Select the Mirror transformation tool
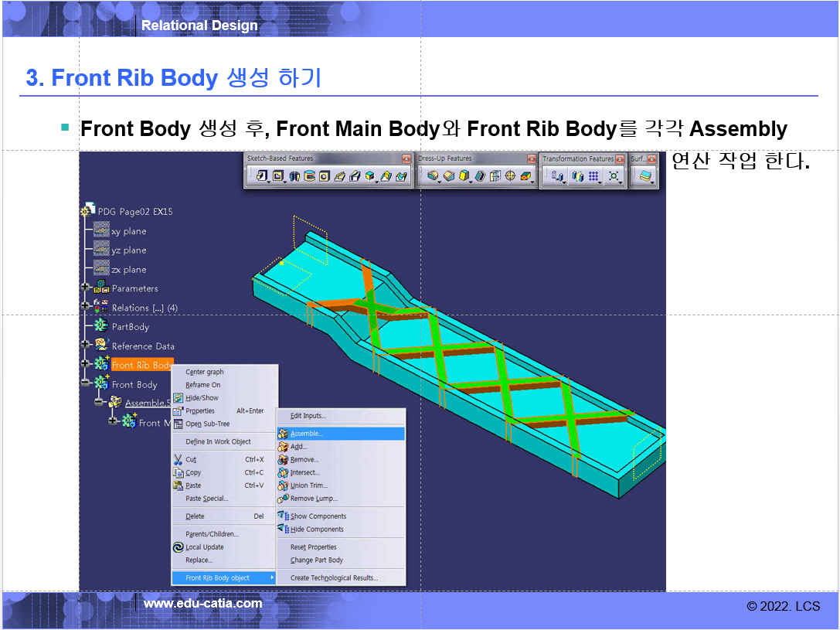This screenshot has width=840, height=630. tap(576, 176)
